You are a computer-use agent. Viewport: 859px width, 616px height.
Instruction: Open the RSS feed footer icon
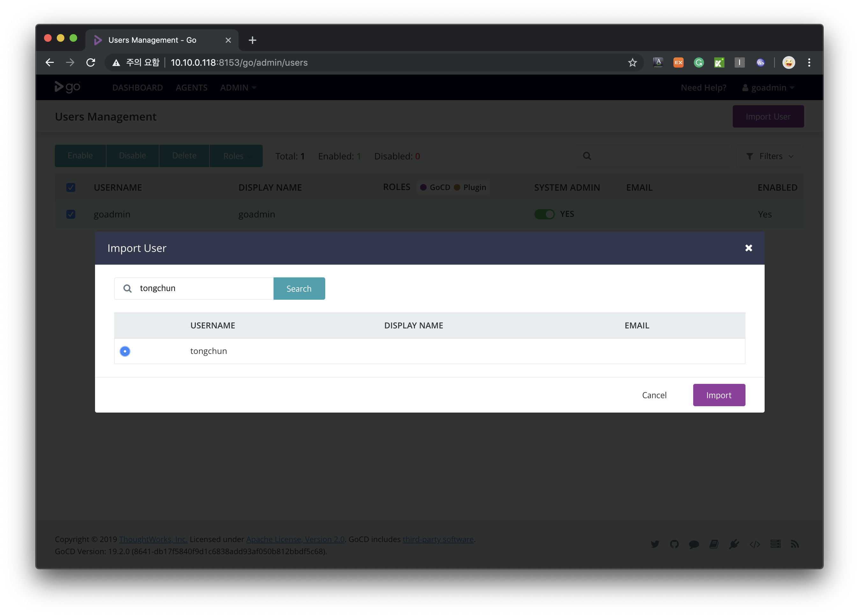tap(795, 544)
